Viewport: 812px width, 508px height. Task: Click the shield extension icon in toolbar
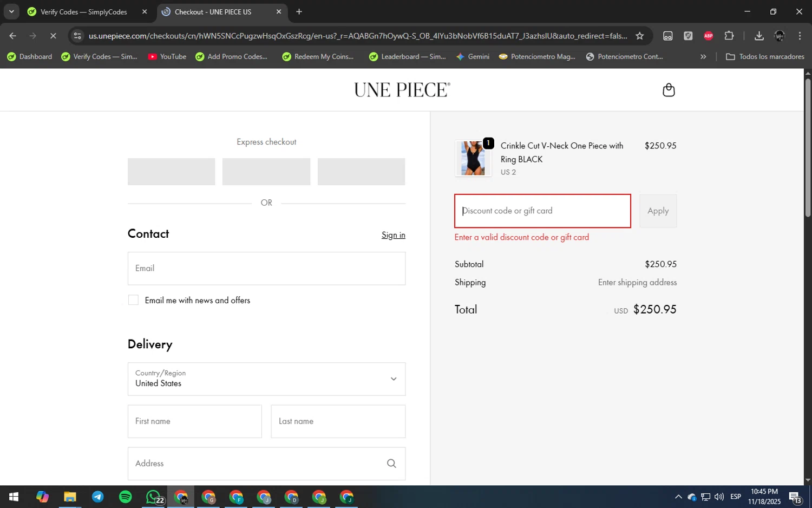[x=688, y=36]
